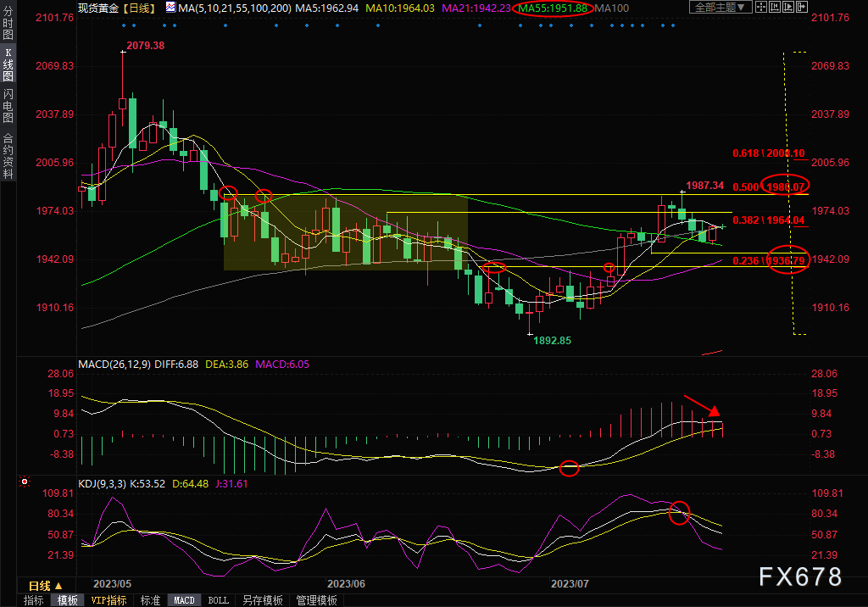Image resolution: width=868 pixels, height=607 pixels.
Task: Click the 管理模板 button
Action: [316, 600]
